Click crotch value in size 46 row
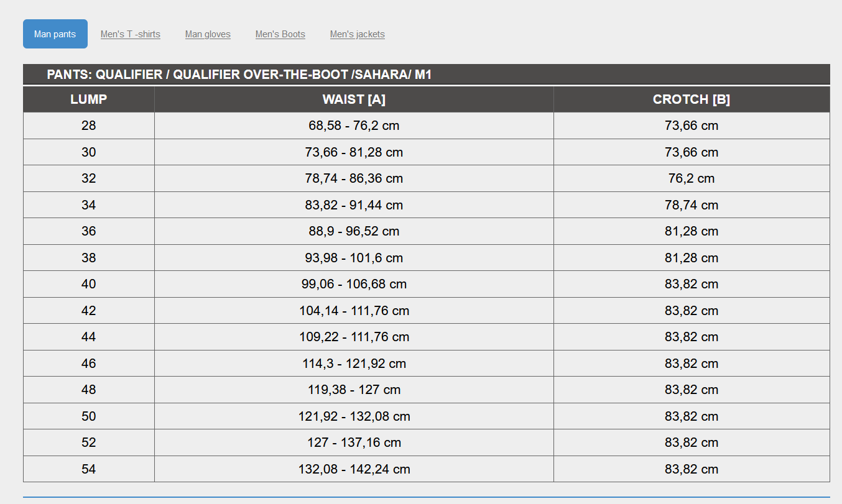Screen dimensions: 842x504 (x=692, y=364)
